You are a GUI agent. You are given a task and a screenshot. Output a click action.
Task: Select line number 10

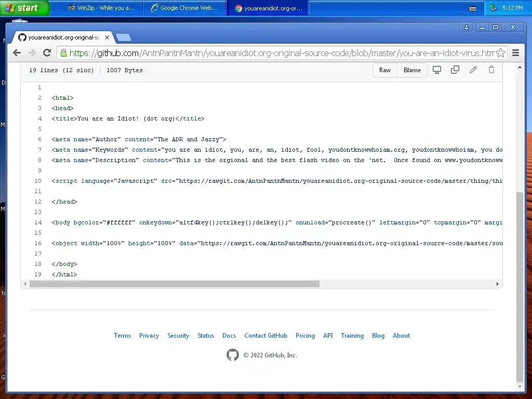pyautogui.click(x=38, y=181)
